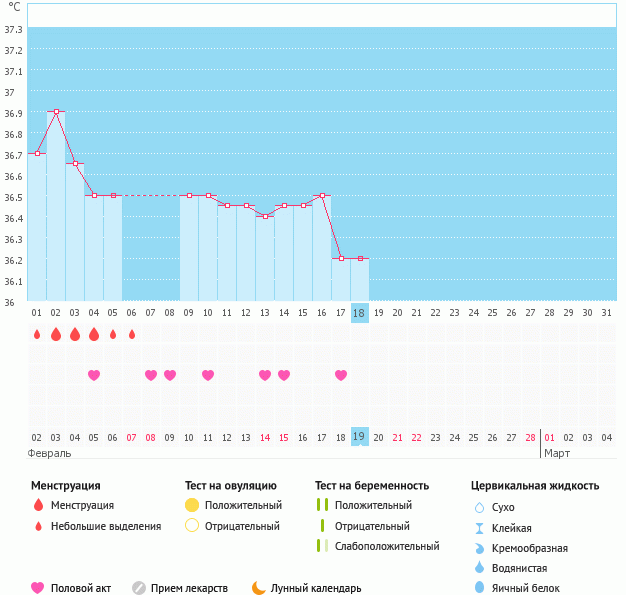Screen dimensions: 626x595
Task: Click the Тест на овуляцию legend heading
Action: pyautogui.click(x=231, y=486)
